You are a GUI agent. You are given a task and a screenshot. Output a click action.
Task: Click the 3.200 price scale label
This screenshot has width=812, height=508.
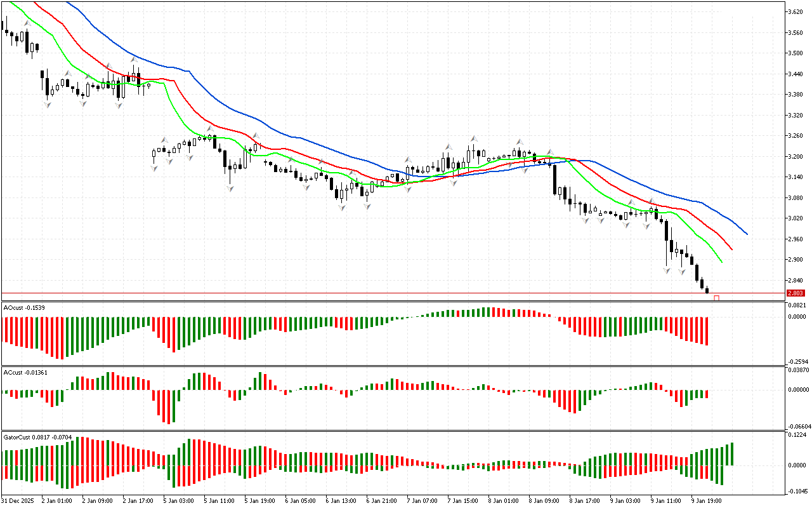(796, 157)
